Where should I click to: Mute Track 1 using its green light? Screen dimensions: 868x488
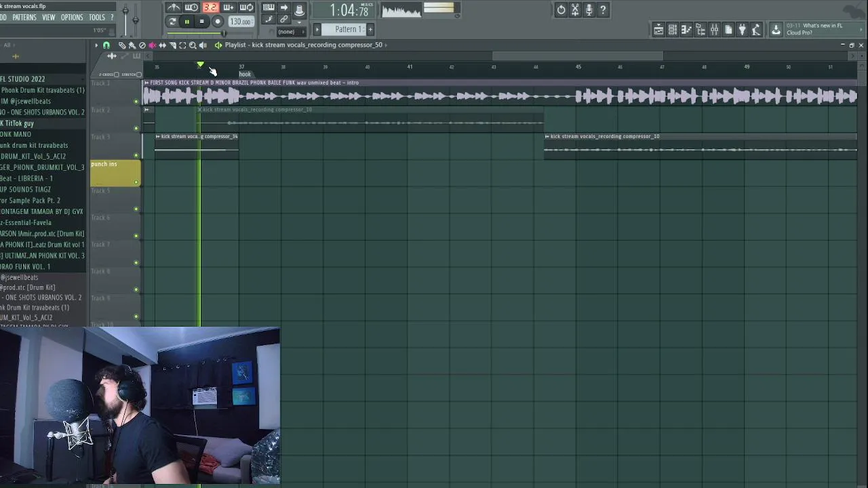pos(136,102)
